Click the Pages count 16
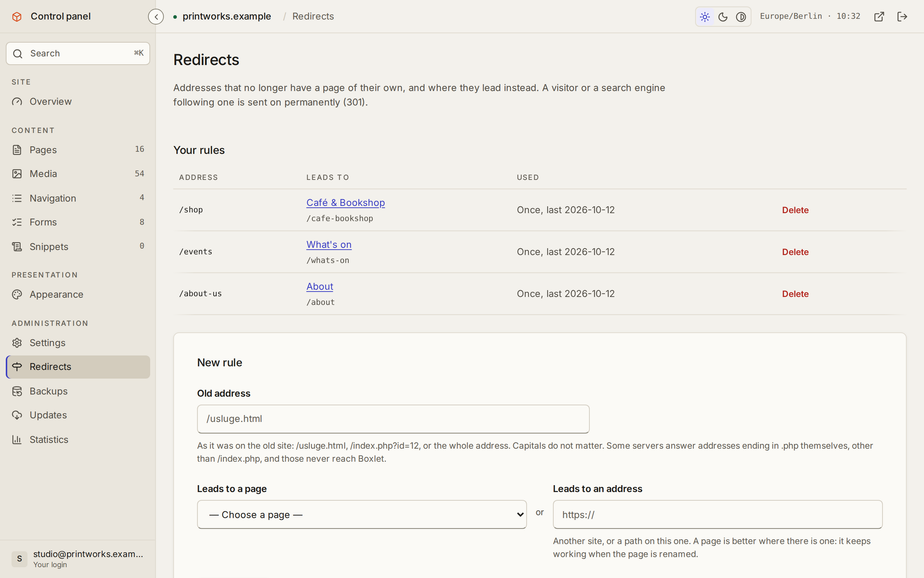 pos(140,149)
